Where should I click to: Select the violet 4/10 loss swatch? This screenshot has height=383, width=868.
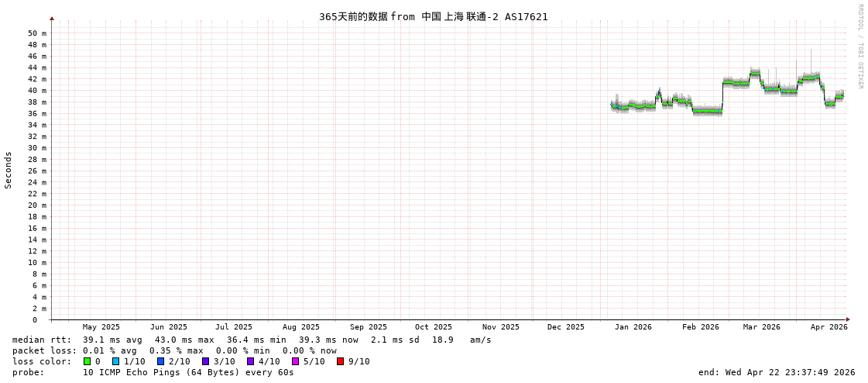(x=250, y=361)
